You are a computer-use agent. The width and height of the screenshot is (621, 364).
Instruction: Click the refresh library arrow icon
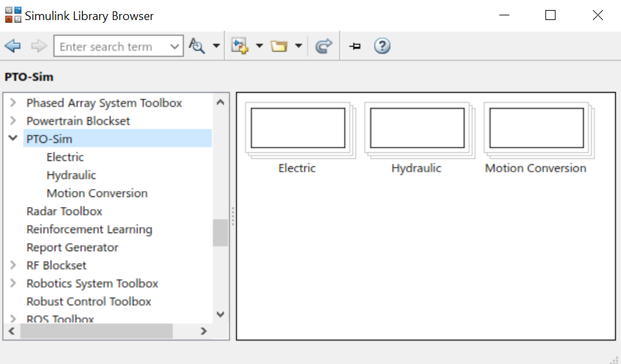tap(324, 46)
